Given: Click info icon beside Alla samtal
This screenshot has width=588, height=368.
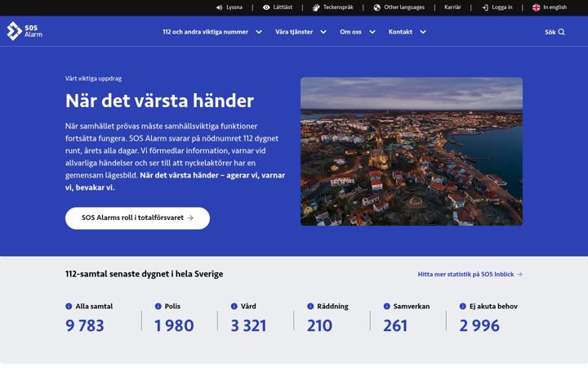Looking at the screenshot, I should [69, 307].
